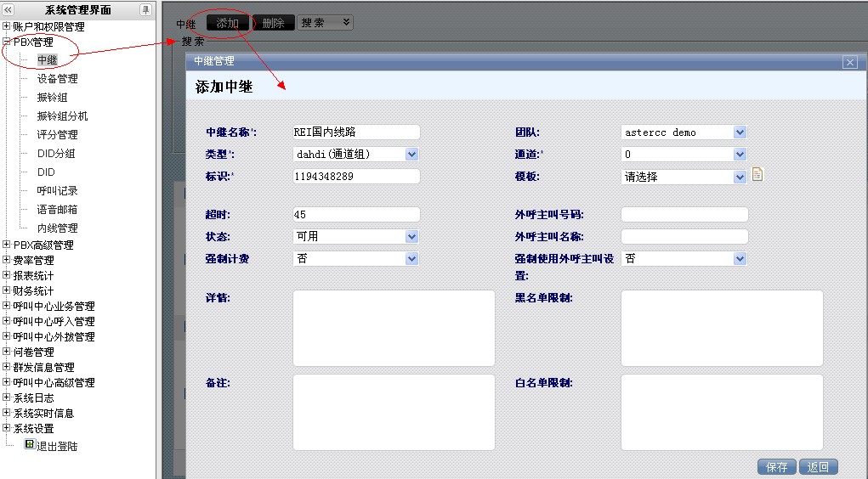This screenshot has height=479, width=868.
Task: Click the pin icon in sidebar header
Action: pos(145,10)
